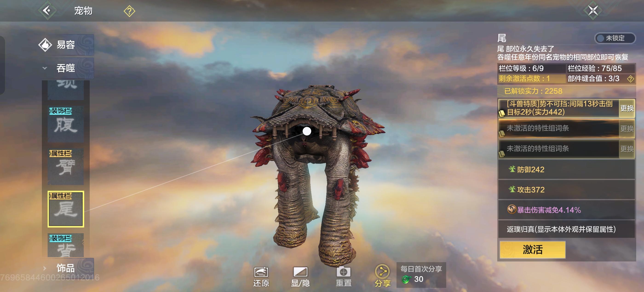Toggle 显/隐 show-hide visibility
644x292 pixels.
click(300, 272)
